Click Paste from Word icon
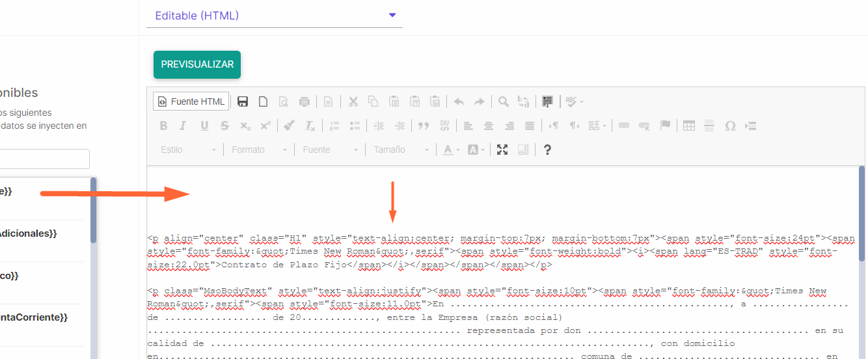The width and height of the screenshot is (868, 359). coord(435,101)
